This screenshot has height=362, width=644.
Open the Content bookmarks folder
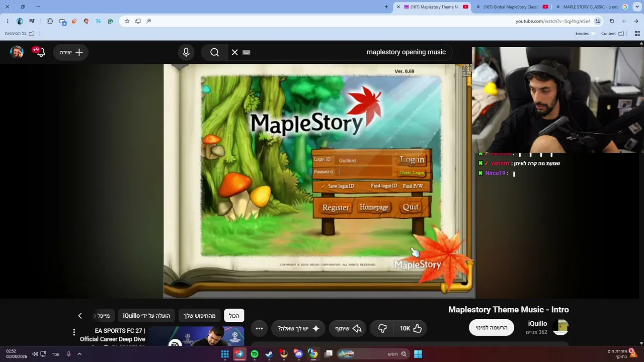[x=612, y=34]
